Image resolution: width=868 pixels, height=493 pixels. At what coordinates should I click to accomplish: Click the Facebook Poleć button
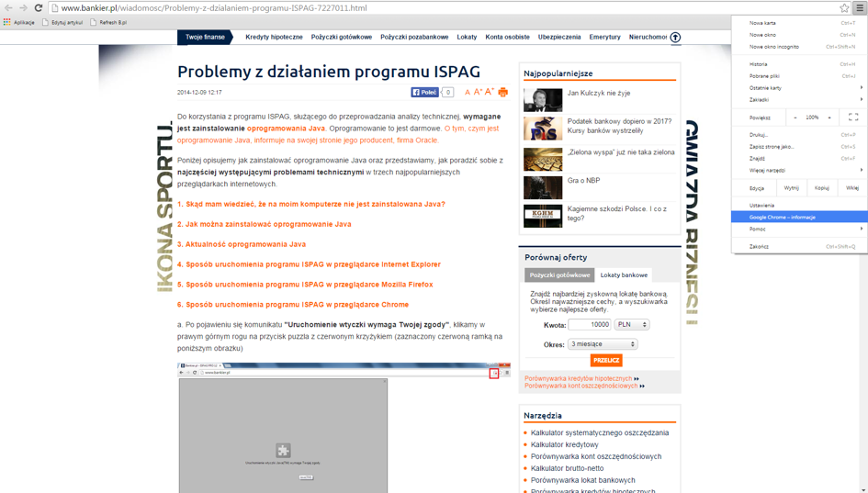[424, 93]
